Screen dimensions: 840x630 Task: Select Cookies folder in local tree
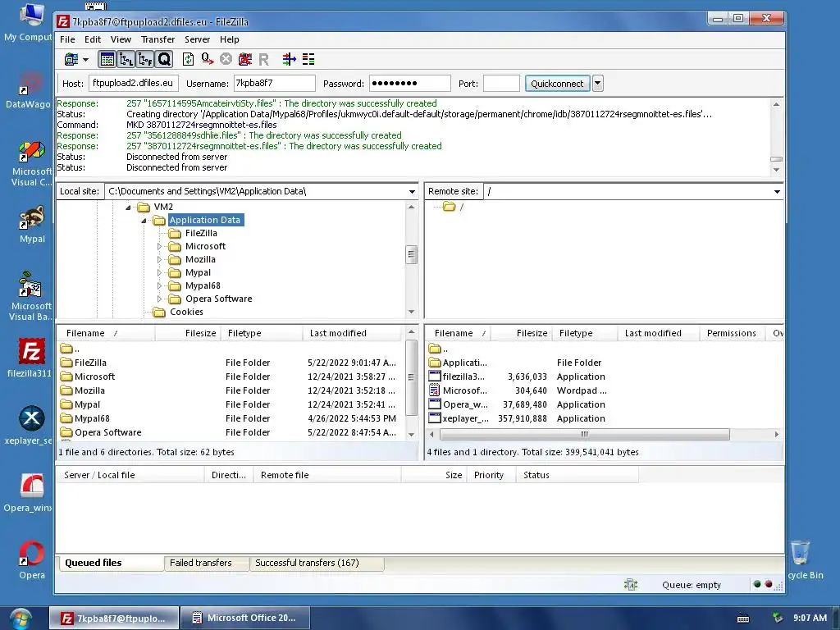point(186,313)
